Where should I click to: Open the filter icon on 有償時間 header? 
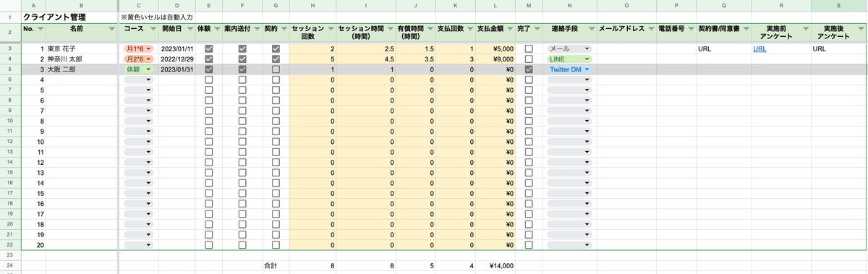point(430,29)
